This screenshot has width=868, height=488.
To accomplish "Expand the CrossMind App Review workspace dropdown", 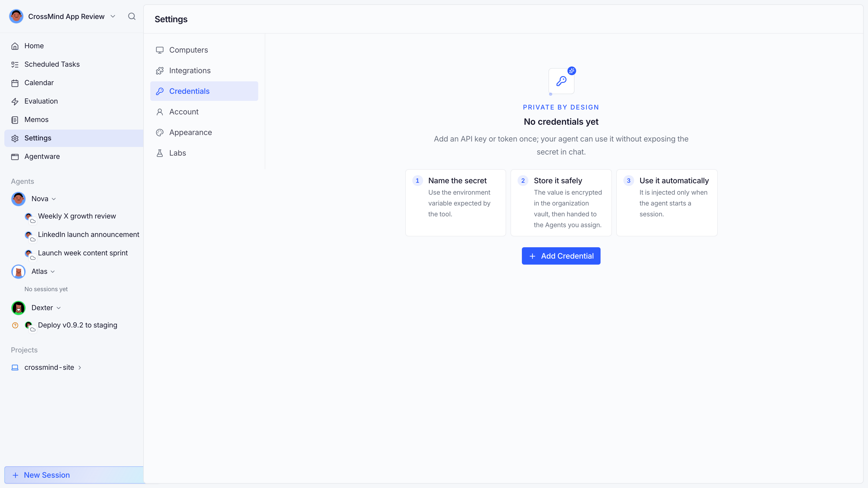I will coord(113,17).
